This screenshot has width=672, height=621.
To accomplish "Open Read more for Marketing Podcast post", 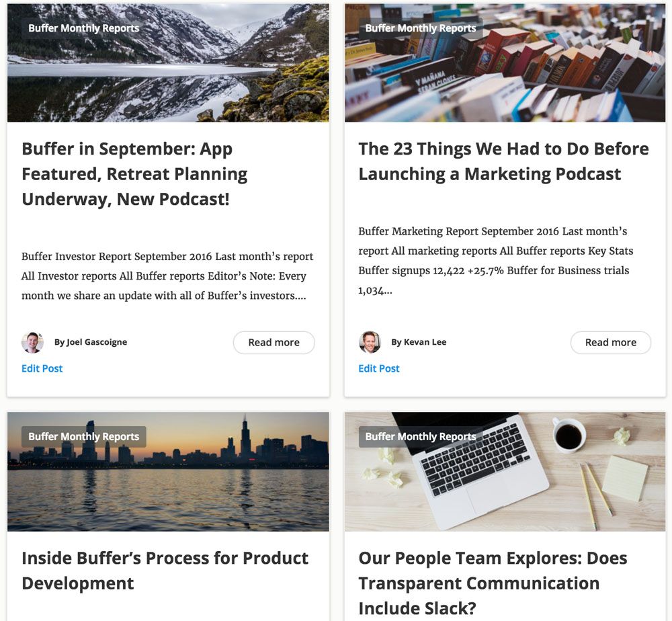I will click(611, 343).
